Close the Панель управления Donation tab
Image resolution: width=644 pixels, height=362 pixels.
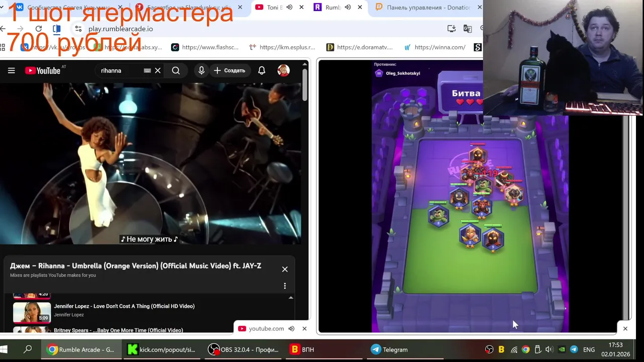479,8
